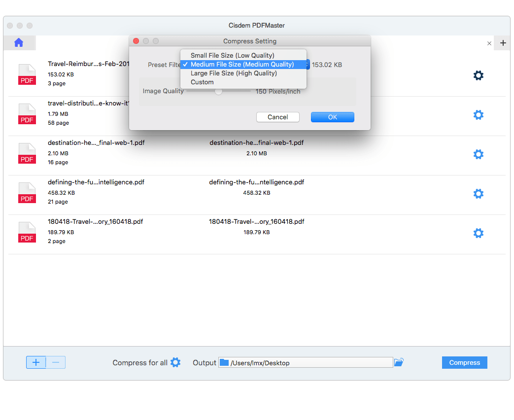Add a new tab with plus icon
This screenshot has width=514, height=420.
(503, 43)
